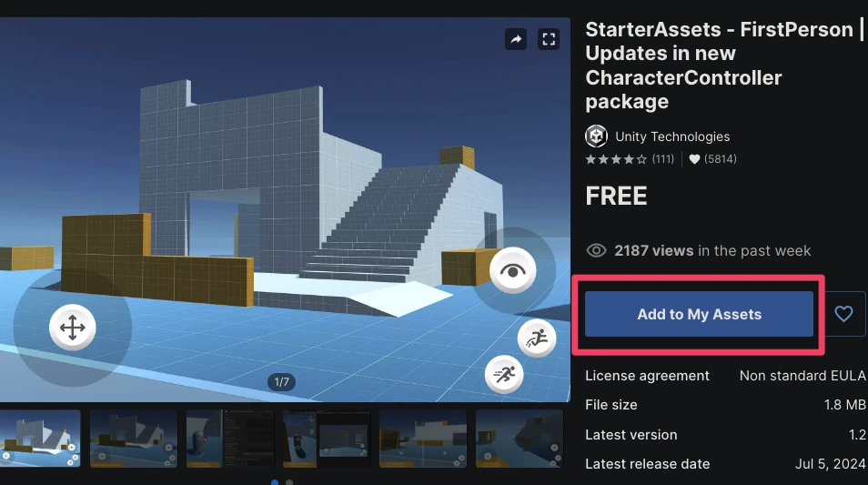Click the File size value 1.8 MB
Viewport: 868px width, 485px height.
click(x=844, y=405)
